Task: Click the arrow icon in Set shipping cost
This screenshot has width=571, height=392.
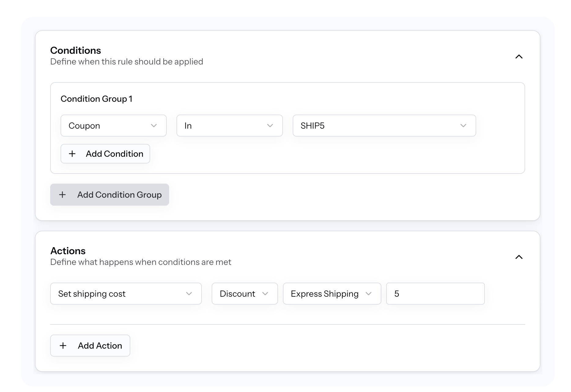Action: 189,294
